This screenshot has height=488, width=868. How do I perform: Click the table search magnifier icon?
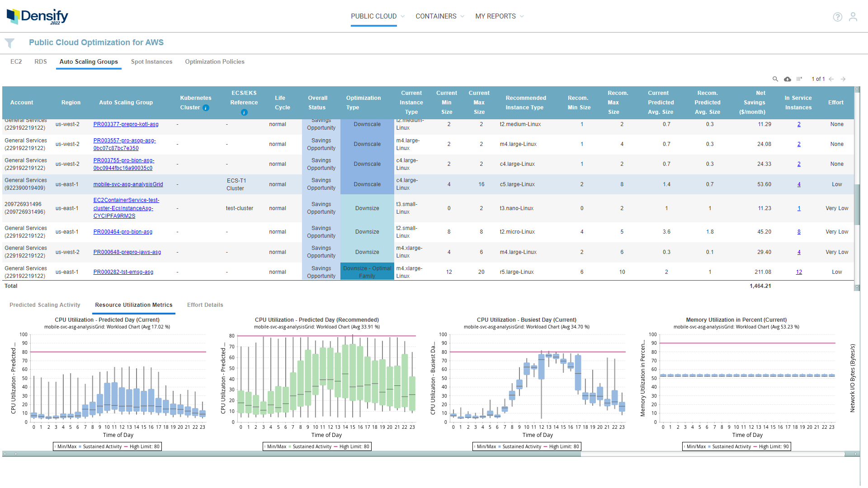[x=775, y=79]
